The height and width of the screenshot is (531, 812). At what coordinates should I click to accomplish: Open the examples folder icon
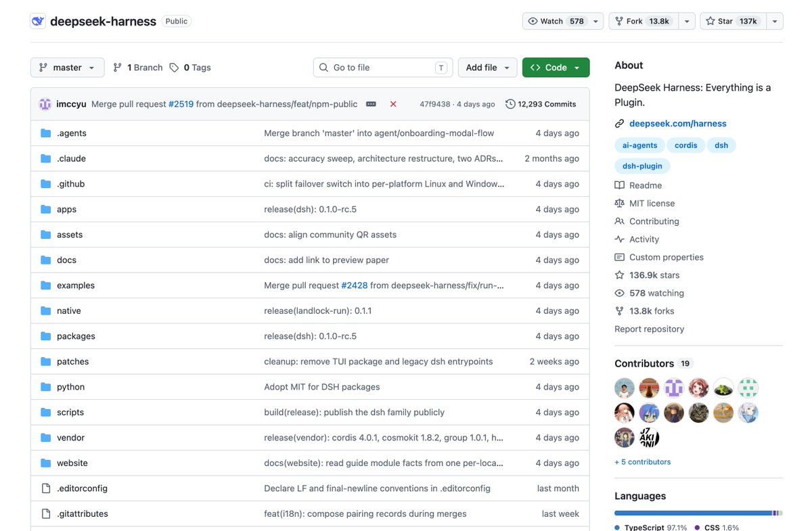click(46, 285)
